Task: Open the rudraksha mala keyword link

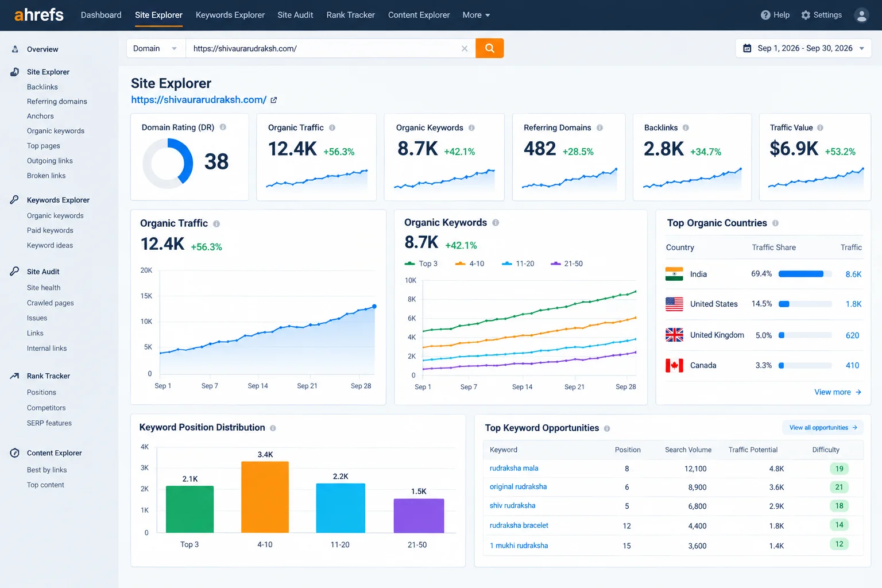Action: pyautogui.click(x=514, y=469)
